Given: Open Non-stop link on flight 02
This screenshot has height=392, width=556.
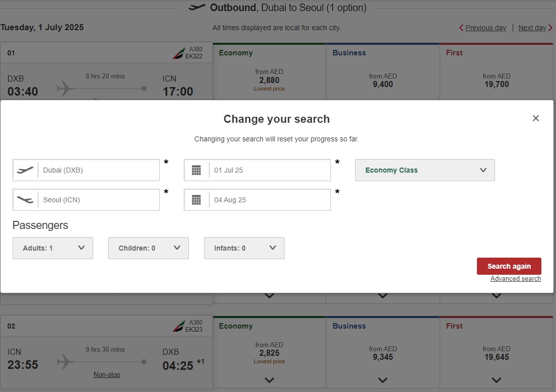Looking at the screenshot, I should point(107,374).
